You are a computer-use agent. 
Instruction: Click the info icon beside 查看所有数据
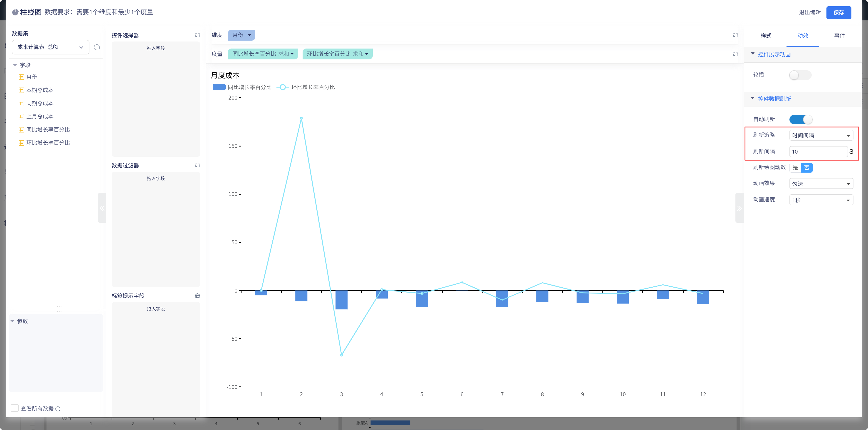(58, 409)
